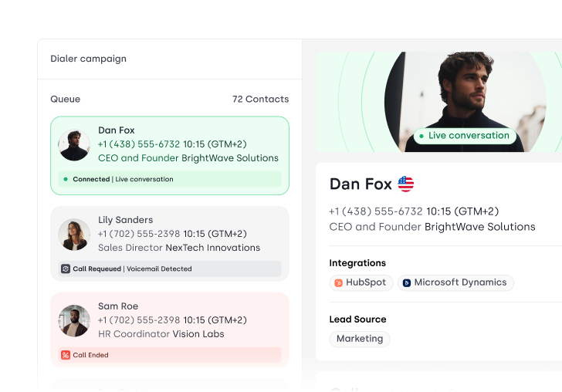Click the HubSpot integration tag
Screen dimensions: 562x392
pos(361,283)
